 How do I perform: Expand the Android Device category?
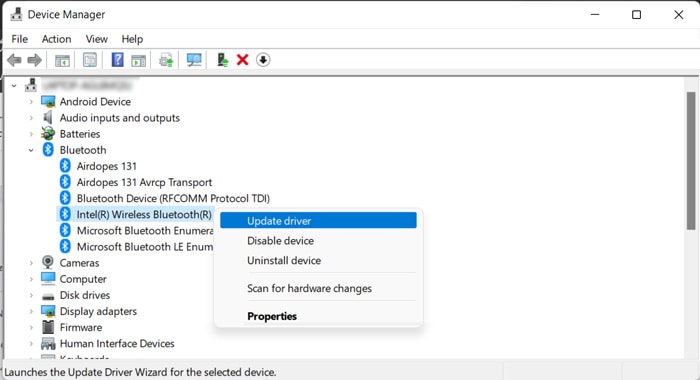[x=31, y=102]
